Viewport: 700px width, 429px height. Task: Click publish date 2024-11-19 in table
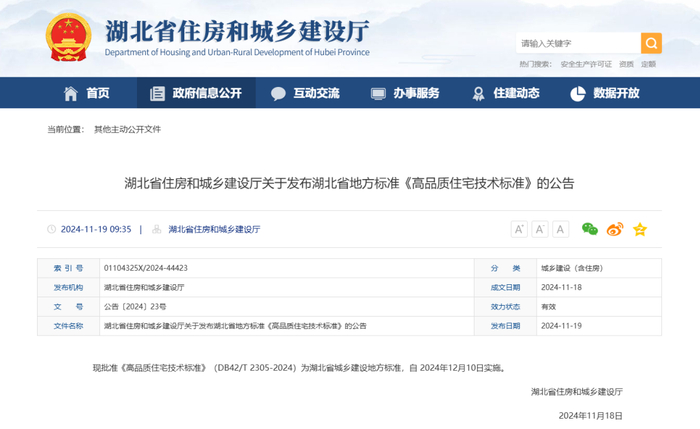[x=562, y=326]
